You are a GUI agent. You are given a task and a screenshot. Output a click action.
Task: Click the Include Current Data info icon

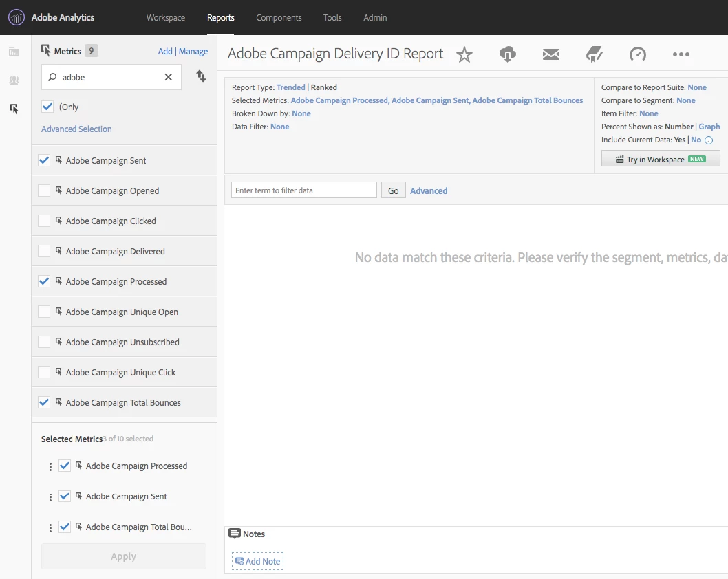click(709, 140)
